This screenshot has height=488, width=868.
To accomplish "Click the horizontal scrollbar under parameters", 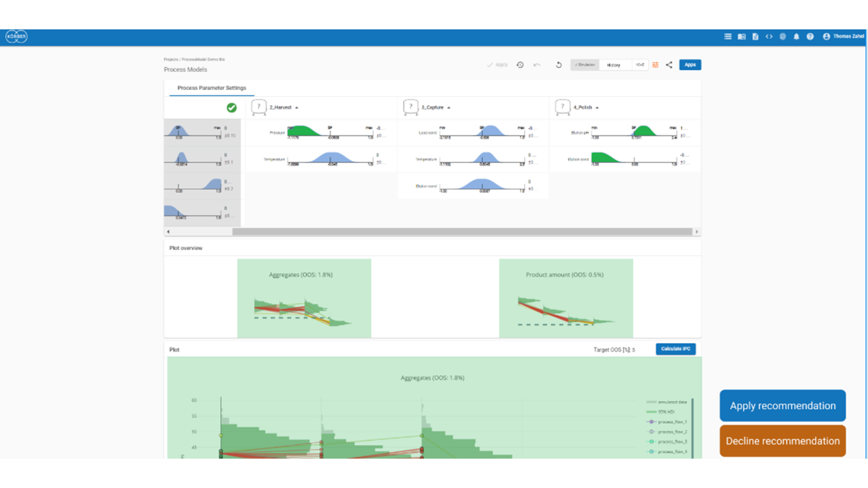I will pyautogui.click(x=462, y=232).
